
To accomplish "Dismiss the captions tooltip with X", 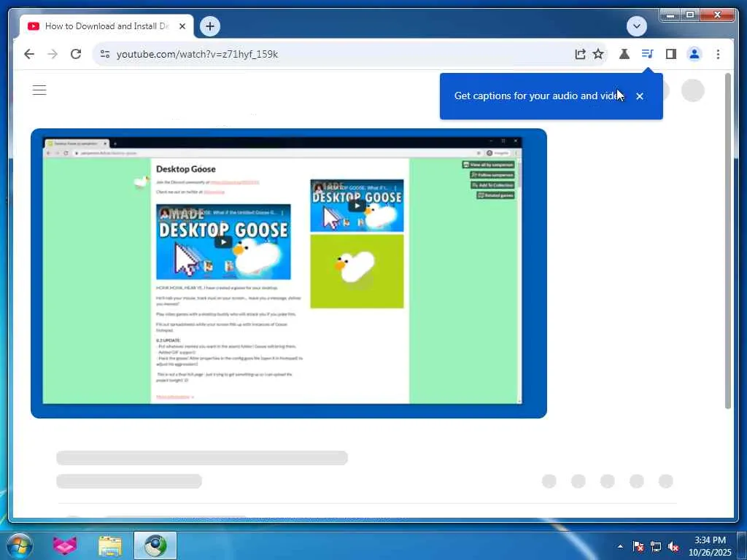I will click(640, 96).
